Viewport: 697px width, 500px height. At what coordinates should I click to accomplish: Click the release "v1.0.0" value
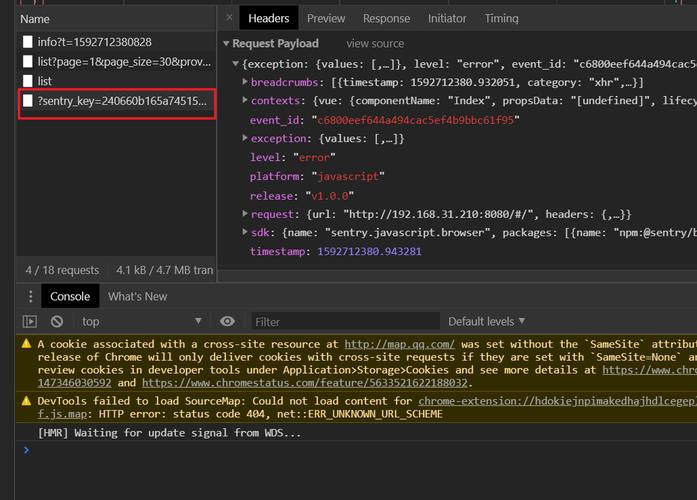tap(329, 196)
